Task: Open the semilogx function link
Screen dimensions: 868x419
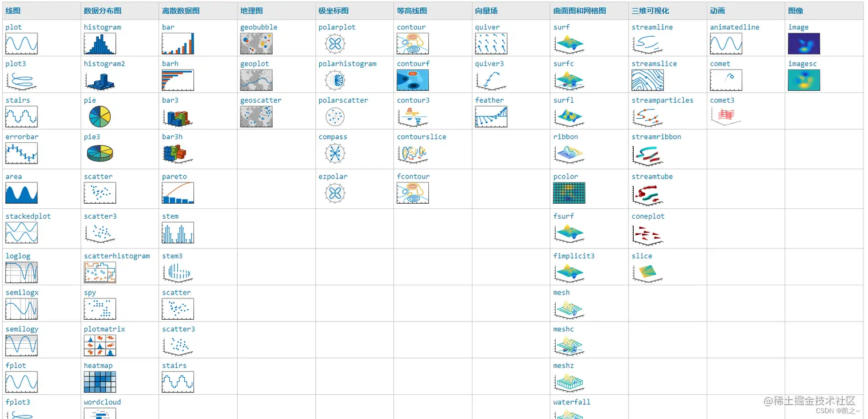Action: pyautogui.click(x=22, y=293)
